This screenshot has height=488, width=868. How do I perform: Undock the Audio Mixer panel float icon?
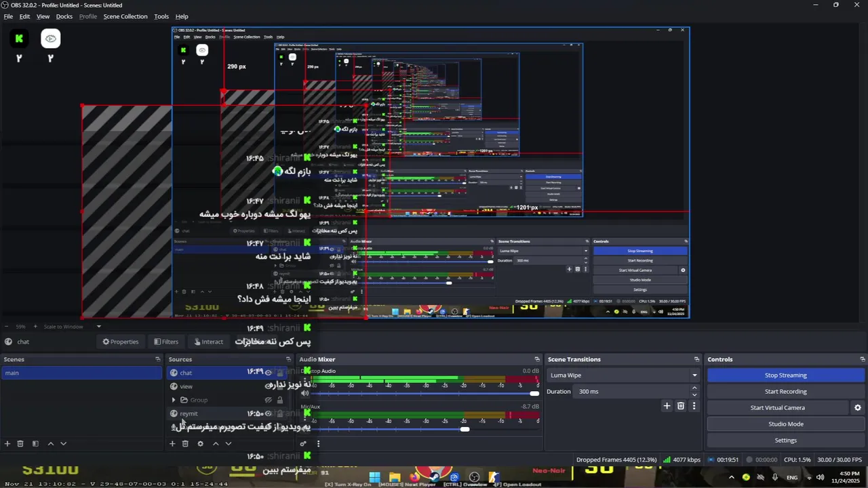[537, 359]
